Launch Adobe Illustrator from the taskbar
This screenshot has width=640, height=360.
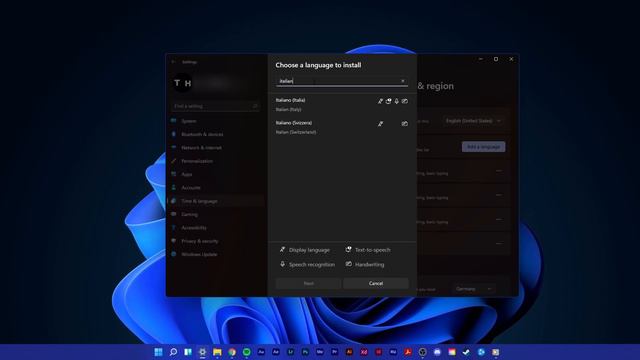tap(349, 352)
